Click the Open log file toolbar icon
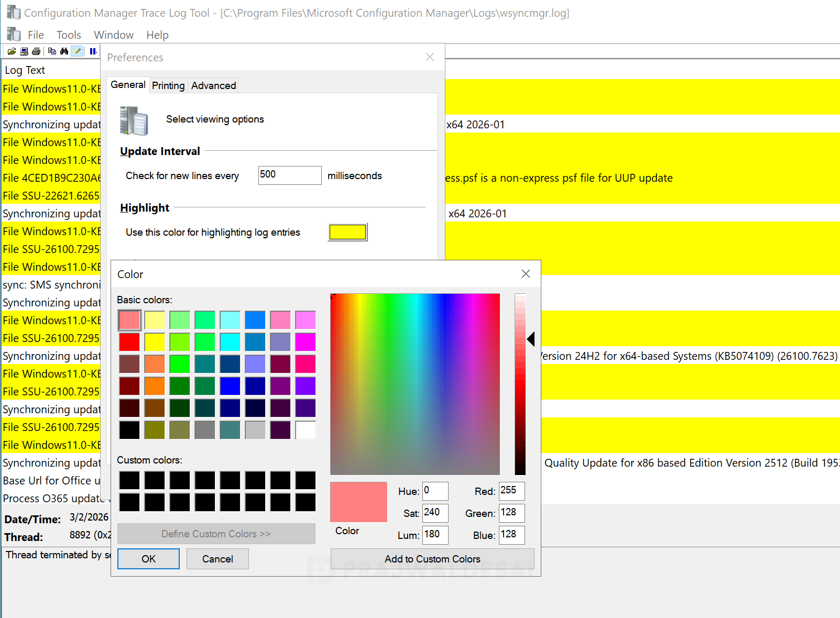840x618 pixels. (12, 51)
